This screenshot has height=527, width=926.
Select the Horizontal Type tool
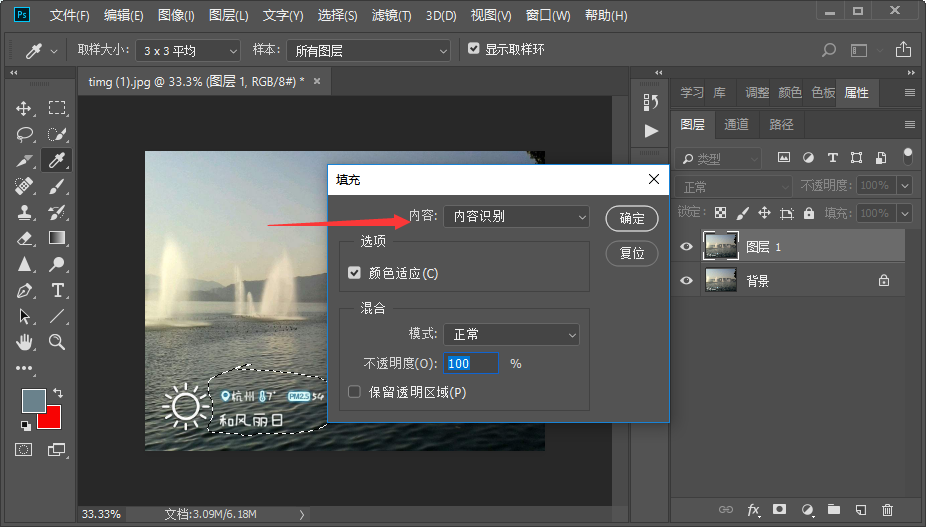click(57, 290)
